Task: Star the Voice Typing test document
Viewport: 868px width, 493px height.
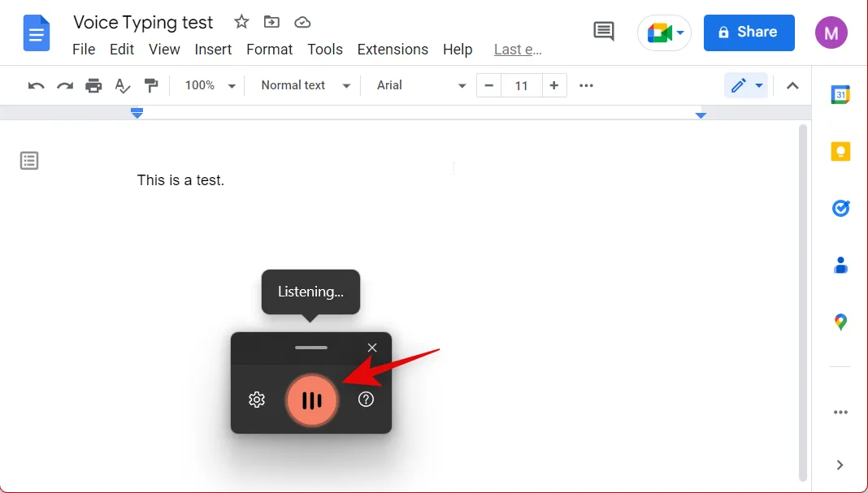Action: point(241,22)
